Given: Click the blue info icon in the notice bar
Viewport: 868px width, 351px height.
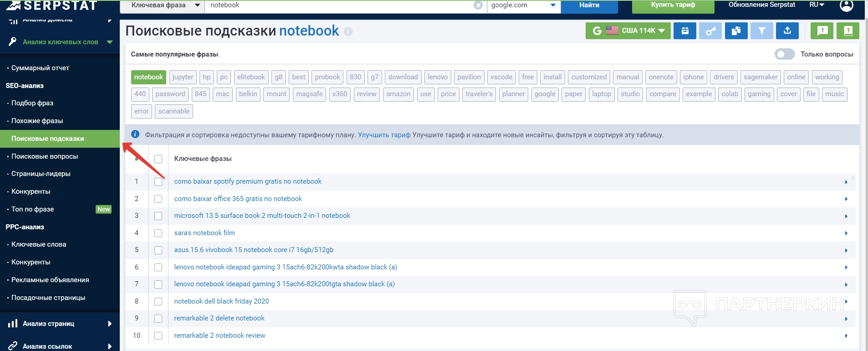Looking at the screenshot, I should (x=135, y=134).
